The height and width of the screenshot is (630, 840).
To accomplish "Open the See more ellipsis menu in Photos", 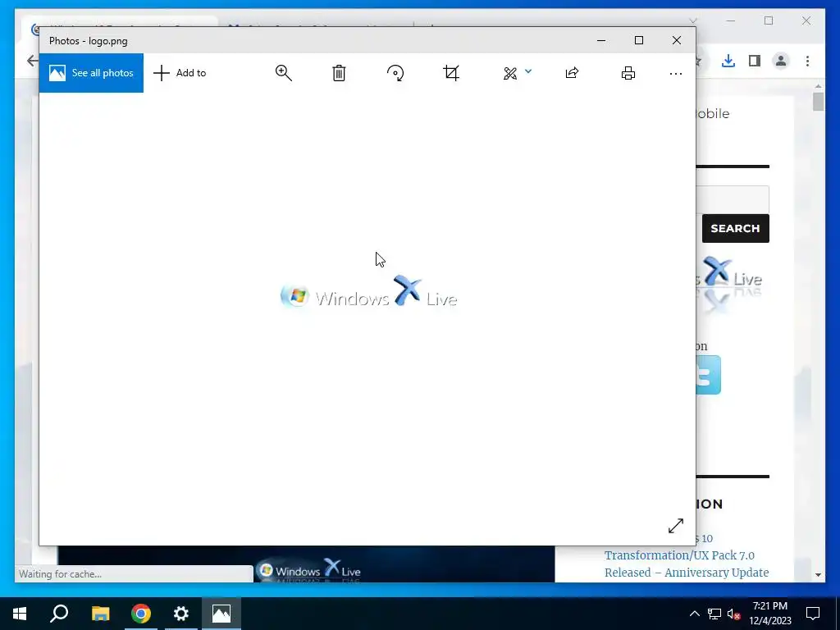I will (x=676, y=73).
